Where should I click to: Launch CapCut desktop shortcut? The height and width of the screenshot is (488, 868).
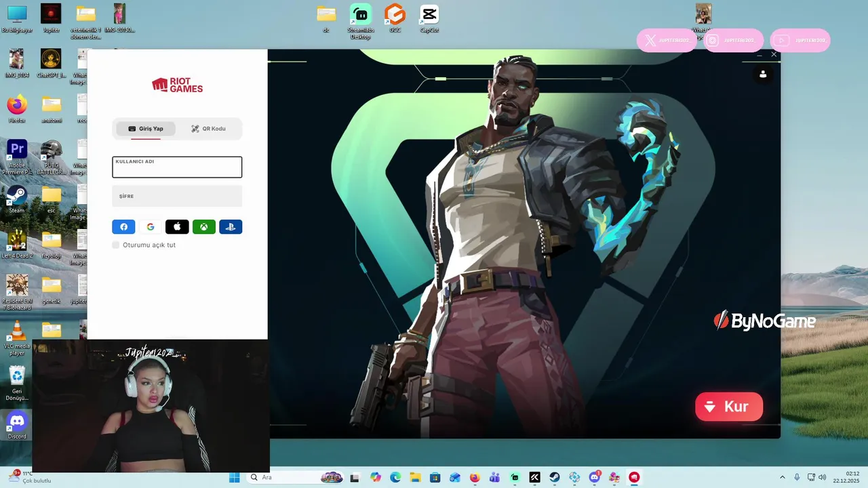point(429,18)
